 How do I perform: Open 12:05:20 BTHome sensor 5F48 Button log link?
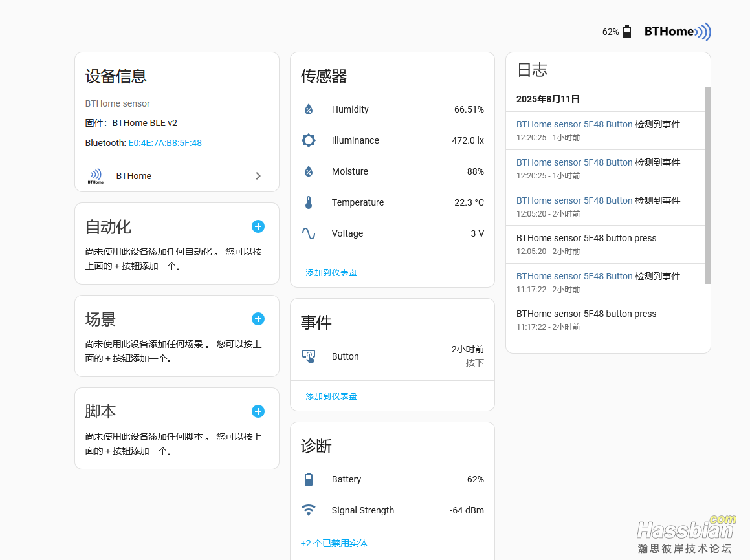click(574, 200)
